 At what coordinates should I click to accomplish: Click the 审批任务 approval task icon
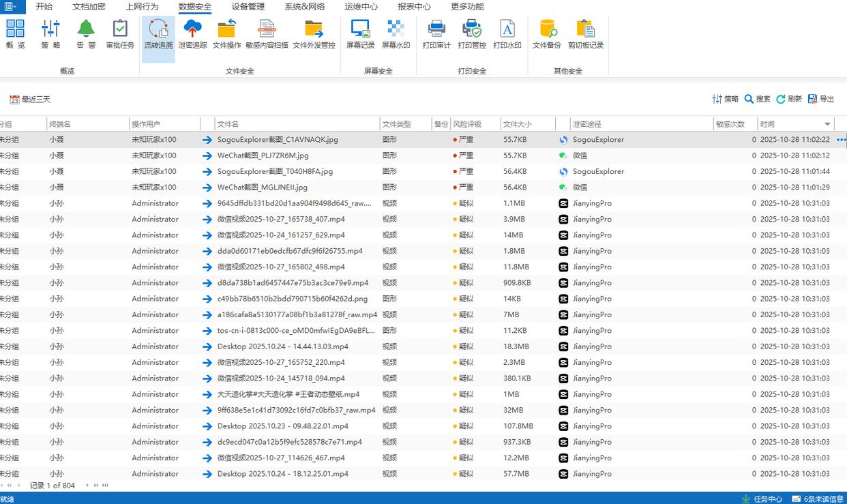coord(120,34)
